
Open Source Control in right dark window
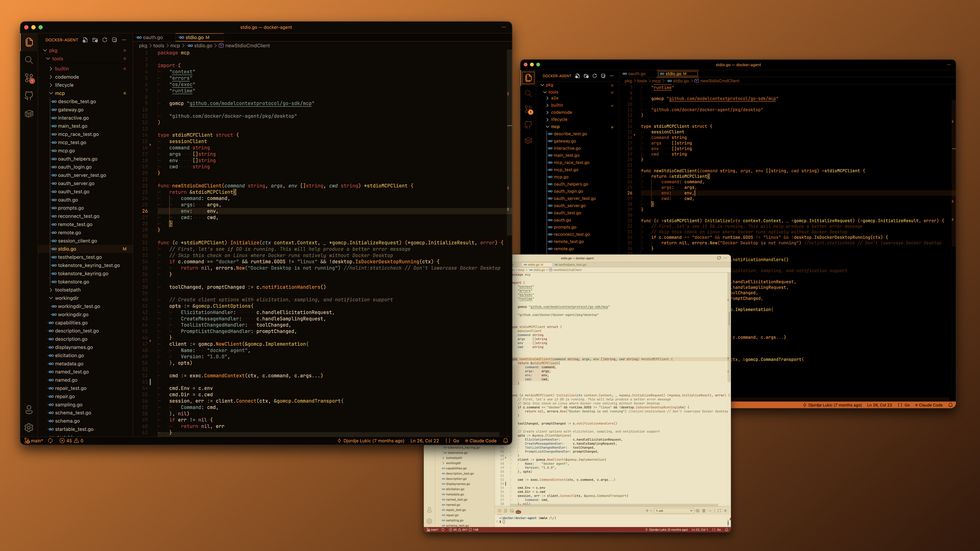point(528,109)
